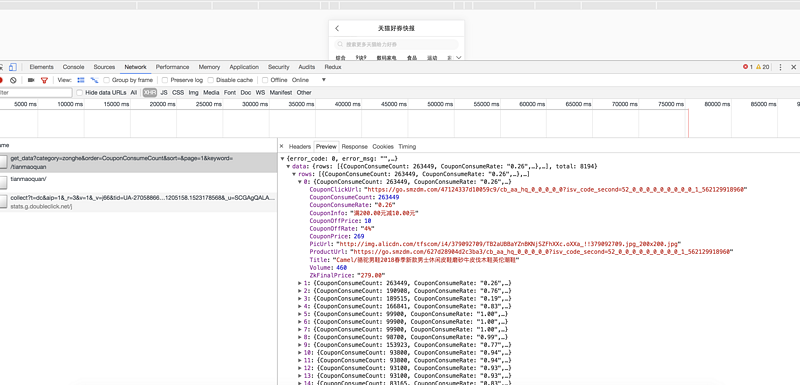The image size is (800, 385).
Task: Expand row 5 in the rows array
Action: (x=300, y=314)
